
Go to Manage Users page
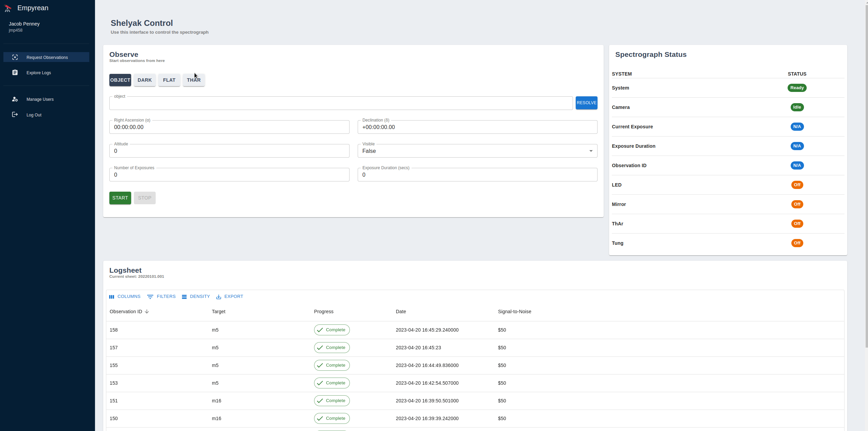point(46,99)
